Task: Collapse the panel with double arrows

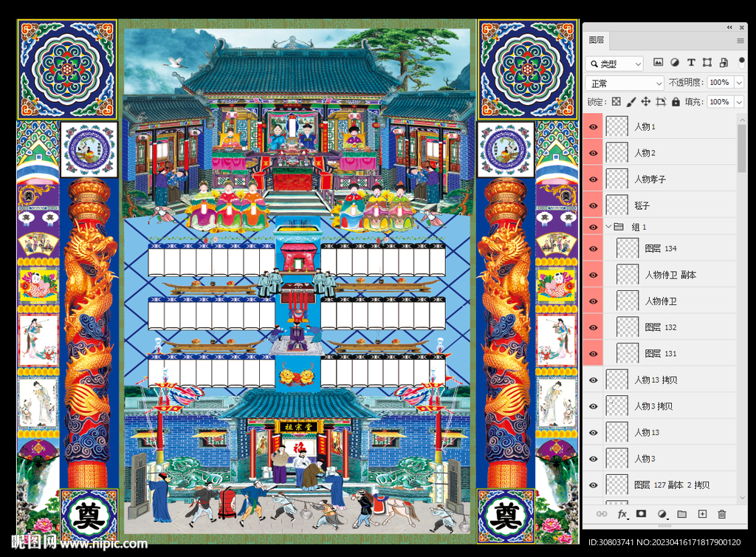Action: tap(729, 27)
